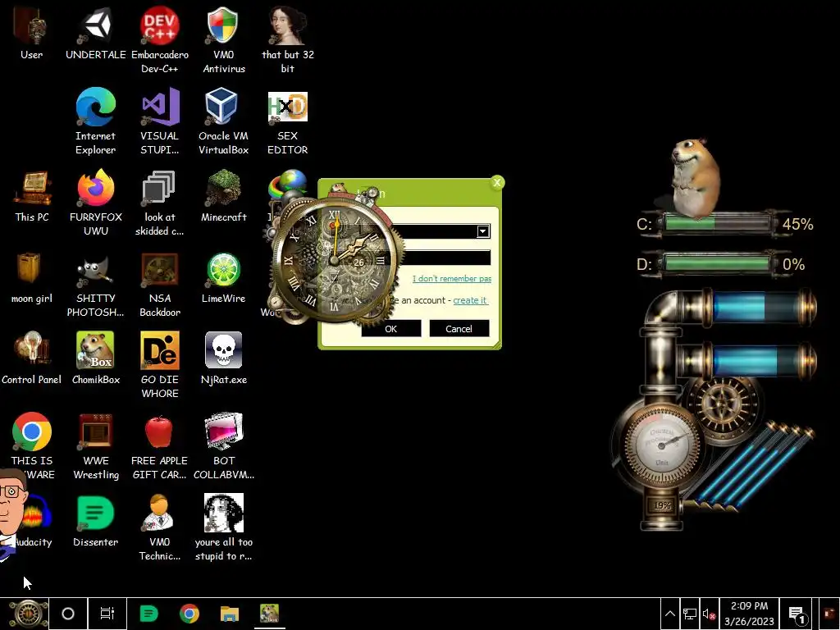The height and width of the screenshot is (630, 840).
Task: Open network status tray icon
Action: [689, 614]
